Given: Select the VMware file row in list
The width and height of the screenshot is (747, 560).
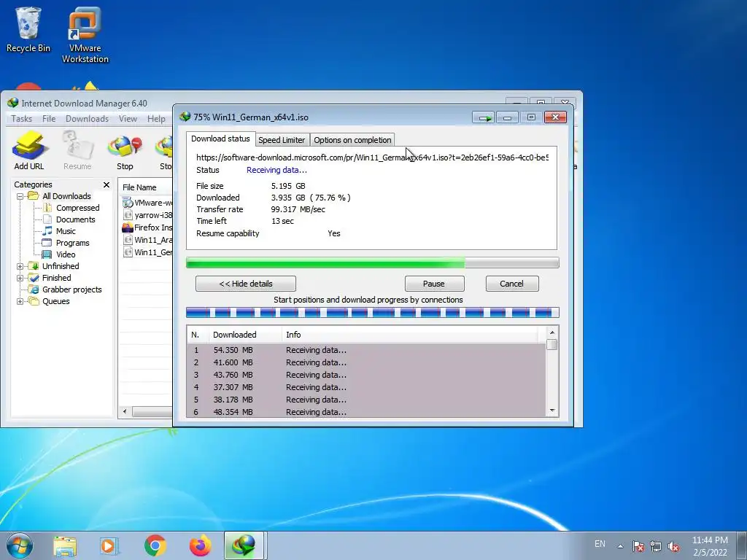Looking at the screenshot, I should pos(147,203).
